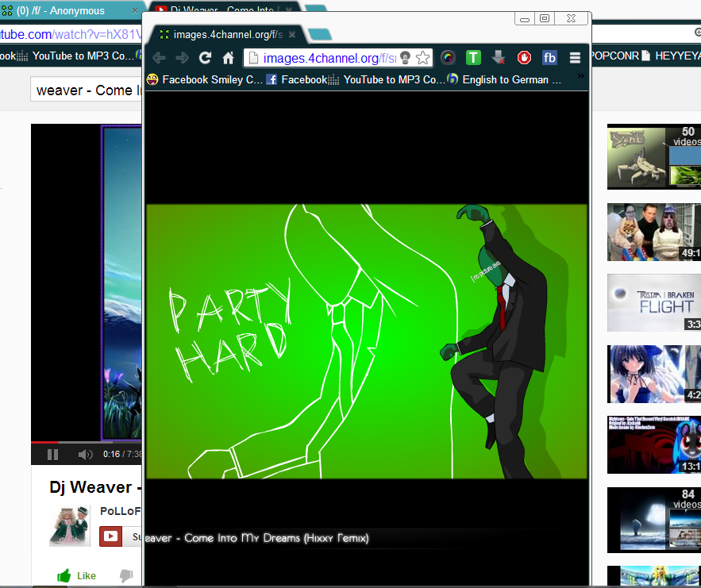Open the Tristam Braken Flight video thumbnail
Screen dimensions: 701x588
(653, 302)
